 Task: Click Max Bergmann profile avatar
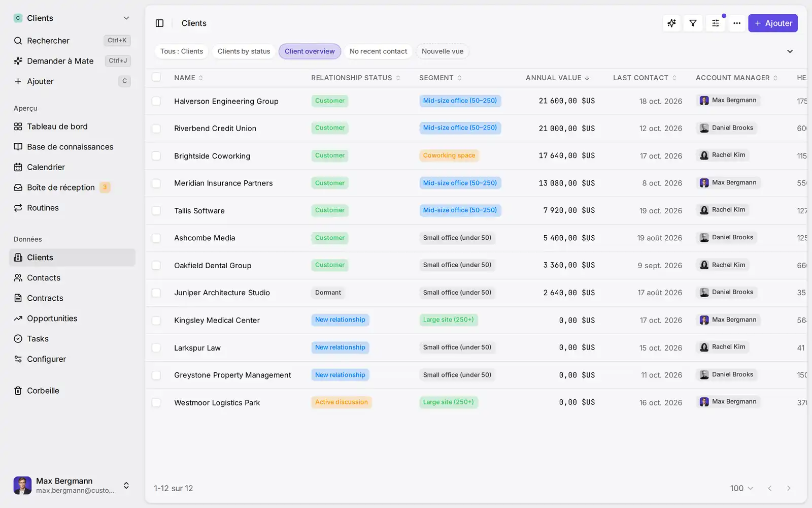click(x=22, y=485)
